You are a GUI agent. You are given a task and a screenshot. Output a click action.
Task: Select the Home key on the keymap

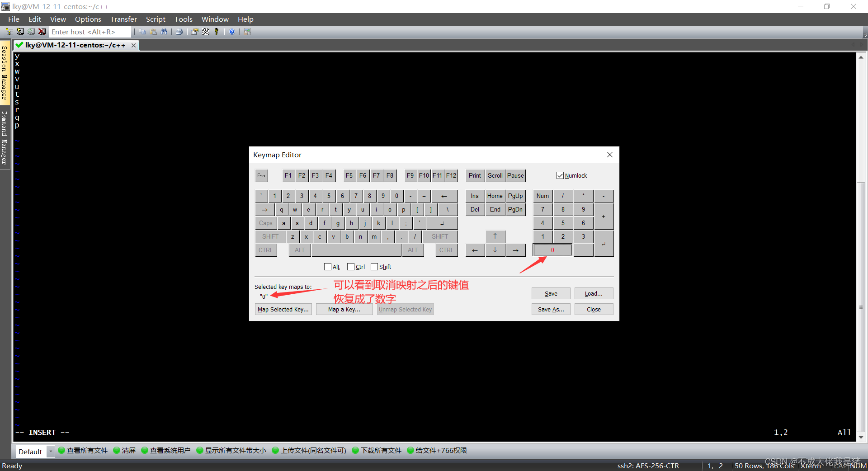495,196
